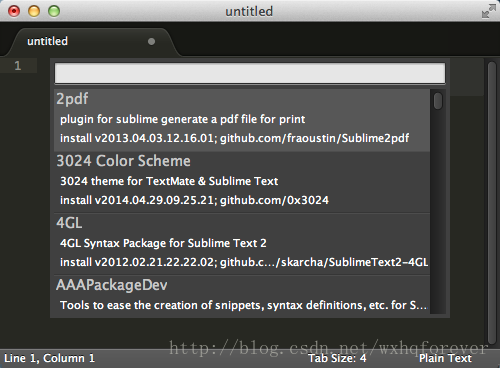500x368 pixels.
Task: Choose the 3024 Color Scheme package
Action: pyautogui.click(x=242, y=182)
